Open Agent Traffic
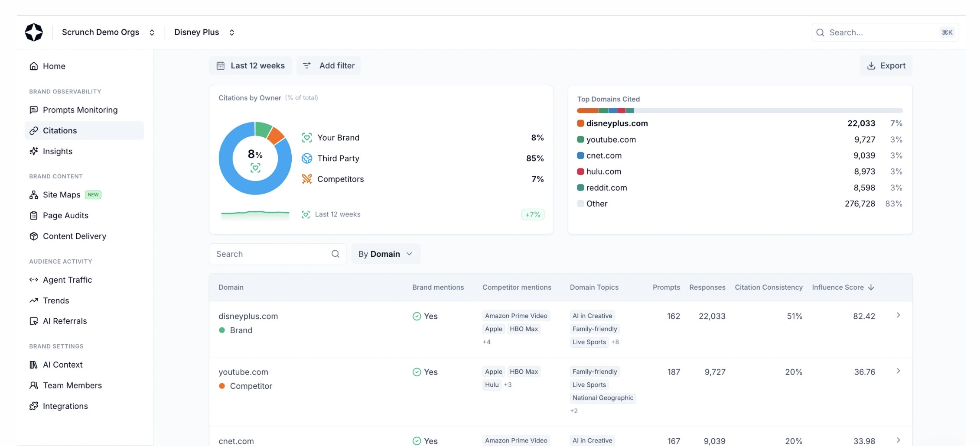Image resolution: width=980 pixels, height=446 pixels. (84, 280)
